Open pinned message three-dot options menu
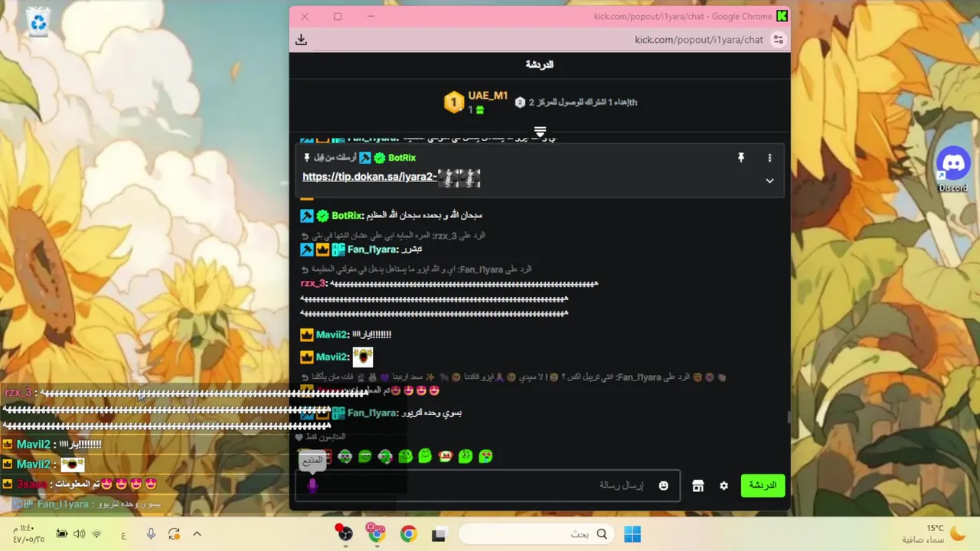980x551 pixels. click(769, 158)
